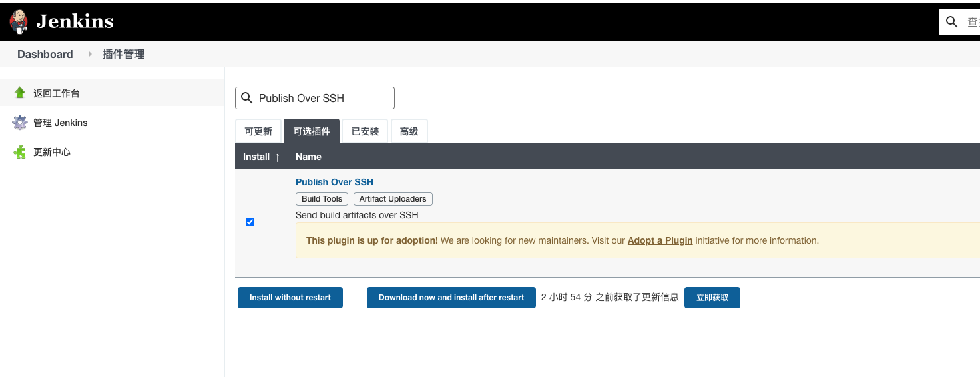Click the puzzle piece icon for 更新中心
Screen dimensions: 980x377
click(20, 152)
